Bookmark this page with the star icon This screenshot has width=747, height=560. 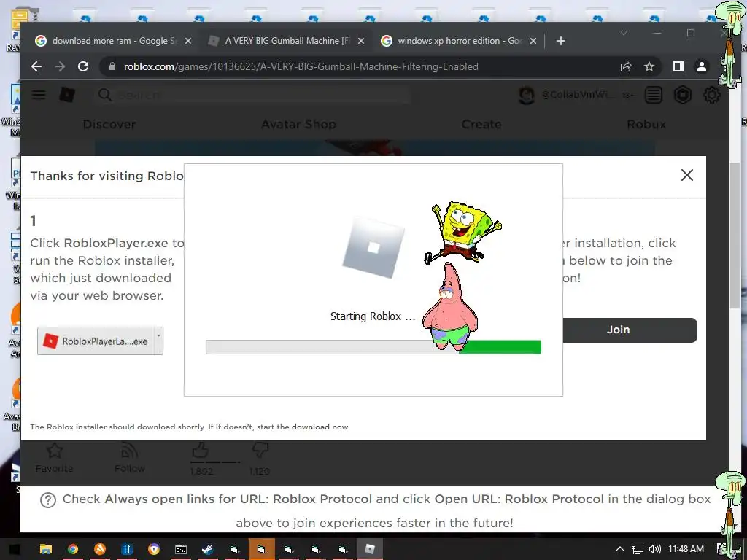click(x=649, y=66)
